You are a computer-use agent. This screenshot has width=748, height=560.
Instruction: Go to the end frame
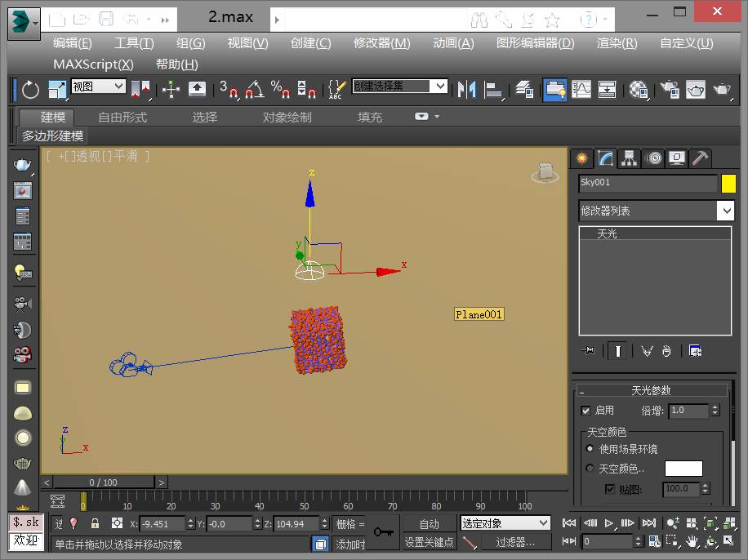(648, 523)
